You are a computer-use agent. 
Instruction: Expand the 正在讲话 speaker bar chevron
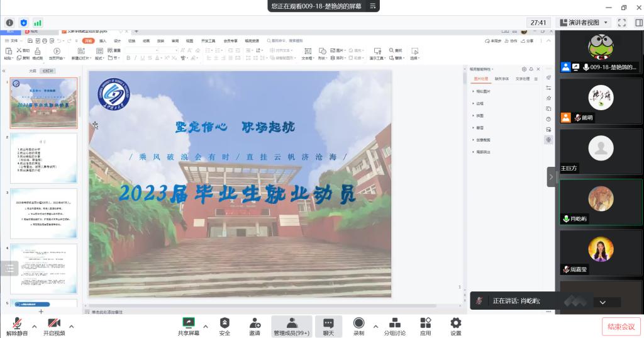tap(602, 302)
